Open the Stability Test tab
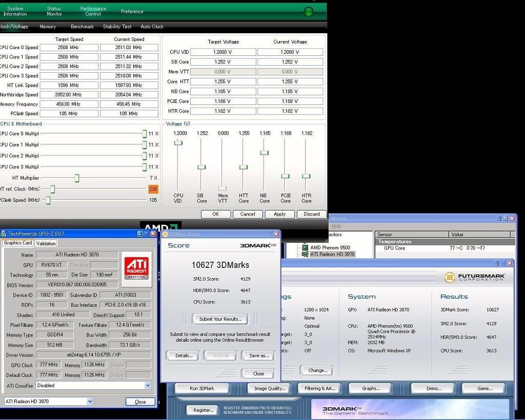This screenshot has height=420, width=525. (x=117, y=27)
